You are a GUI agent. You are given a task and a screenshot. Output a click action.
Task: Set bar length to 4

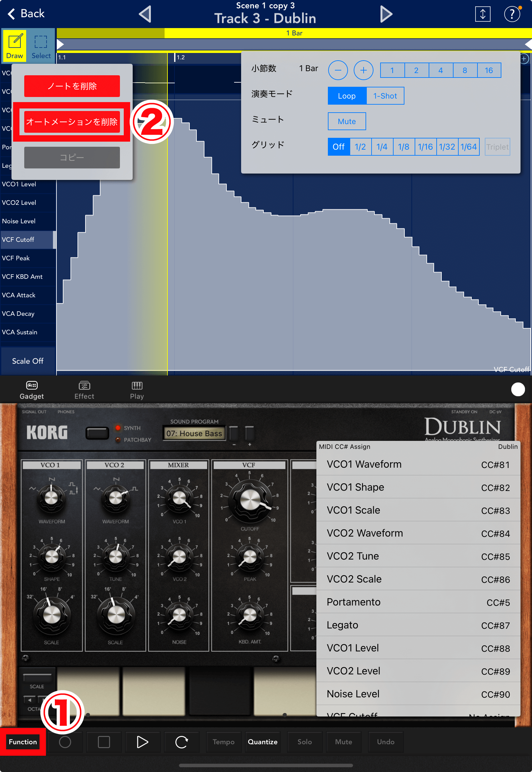coord(441,70)
